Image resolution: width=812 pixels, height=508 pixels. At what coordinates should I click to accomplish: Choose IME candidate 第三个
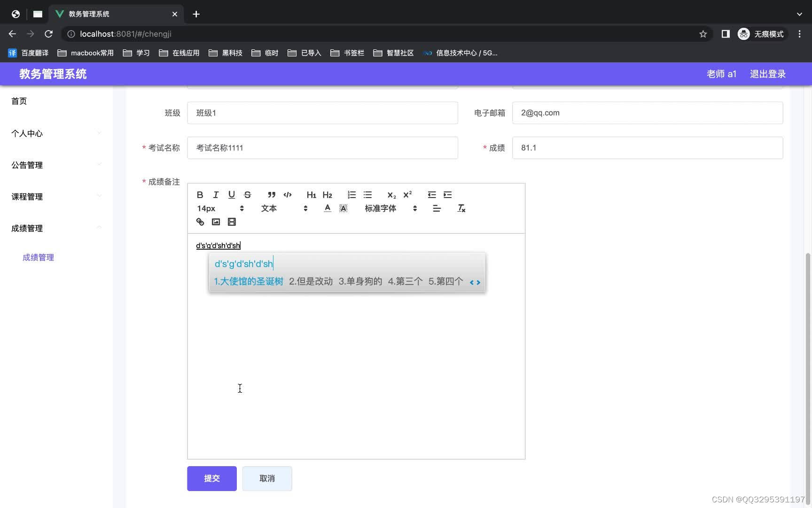(x=405, y=281)
